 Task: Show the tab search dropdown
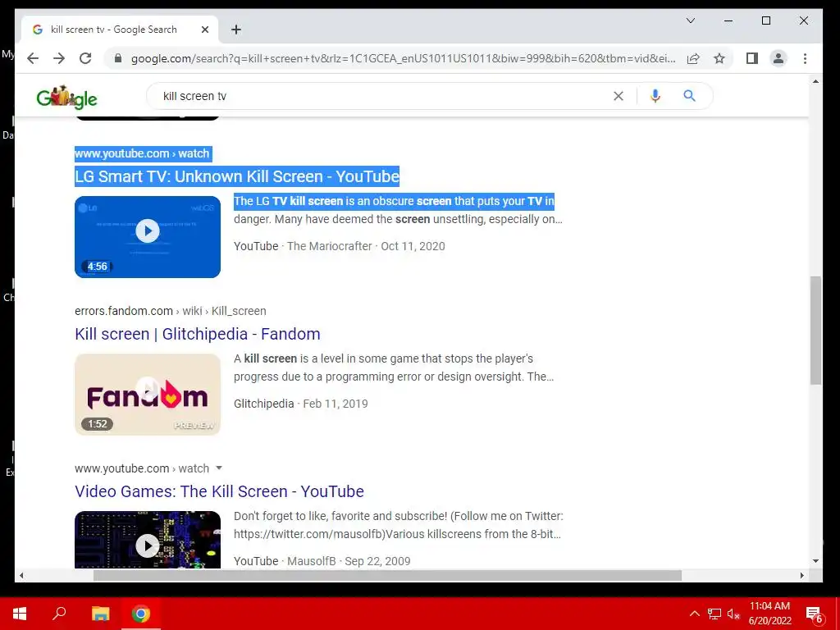[691, 21]
